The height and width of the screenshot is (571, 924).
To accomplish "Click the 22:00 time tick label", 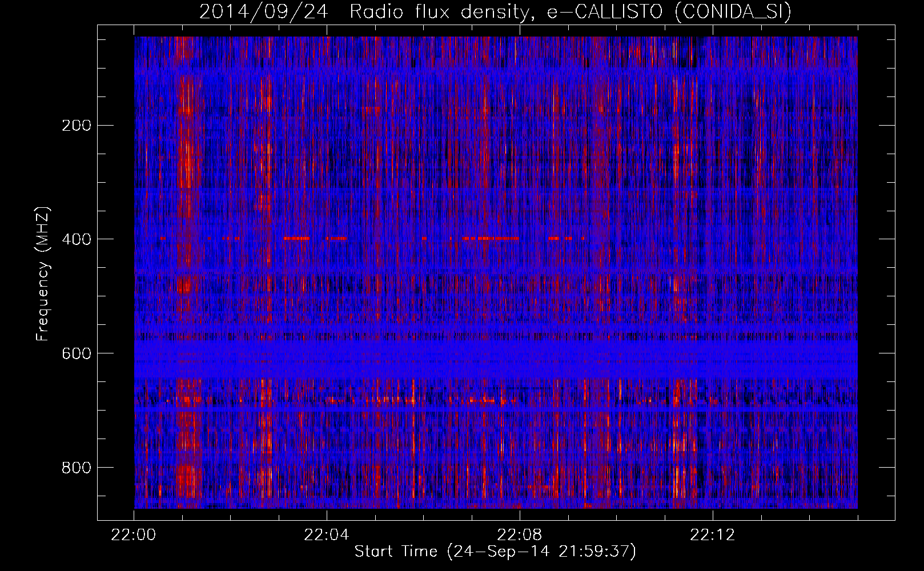I will (134, 535).
